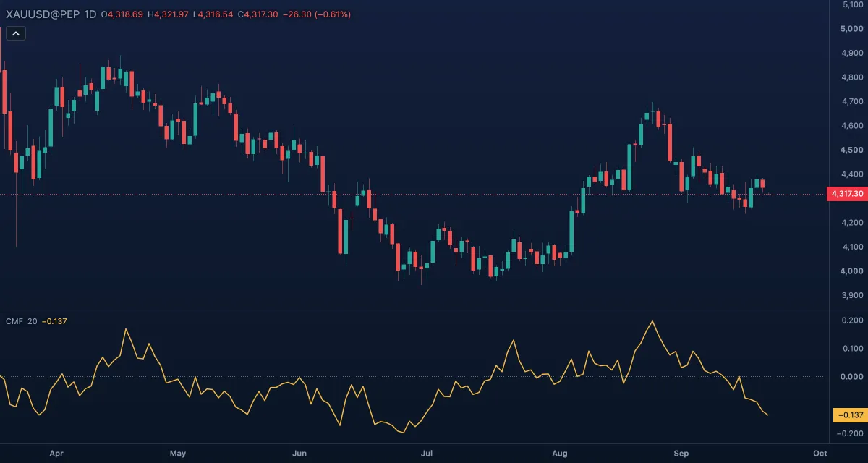Click the red current price tag 4,317.30

847,194
